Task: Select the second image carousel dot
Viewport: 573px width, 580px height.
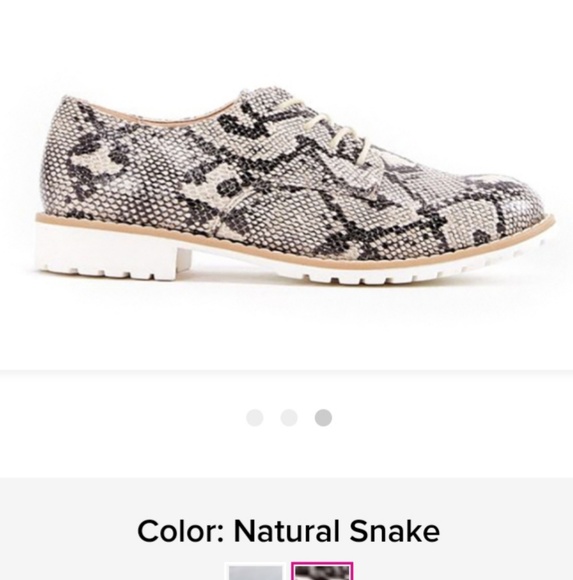Action: (x=289, y=418)
